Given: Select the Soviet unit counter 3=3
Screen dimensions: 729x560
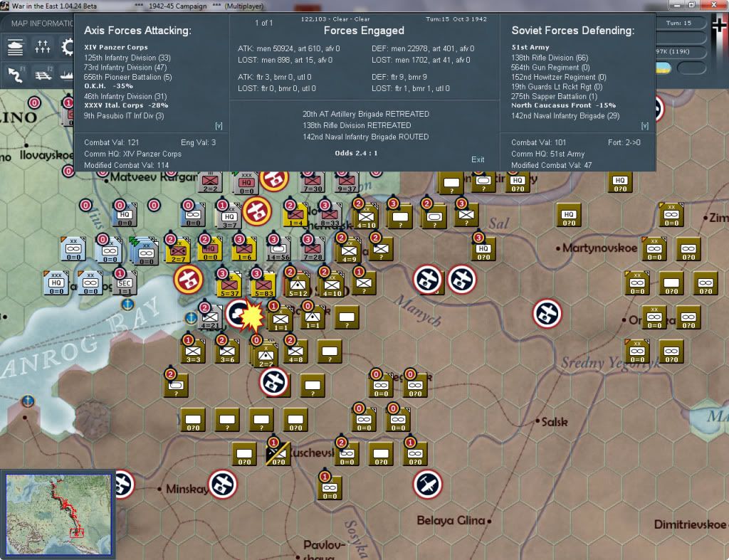Looking at the screenshot, I should click(x=194, y=352).
